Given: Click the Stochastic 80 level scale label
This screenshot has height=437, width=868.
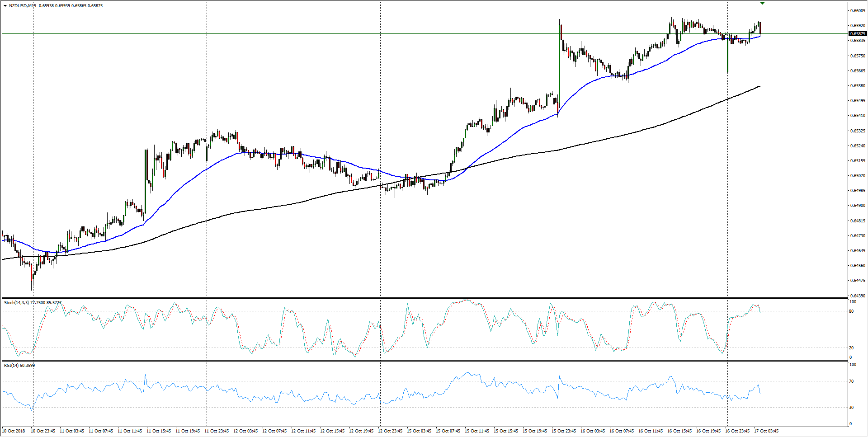Looking at the screenshot, I should pyautogui.click(x=852, y=311).
